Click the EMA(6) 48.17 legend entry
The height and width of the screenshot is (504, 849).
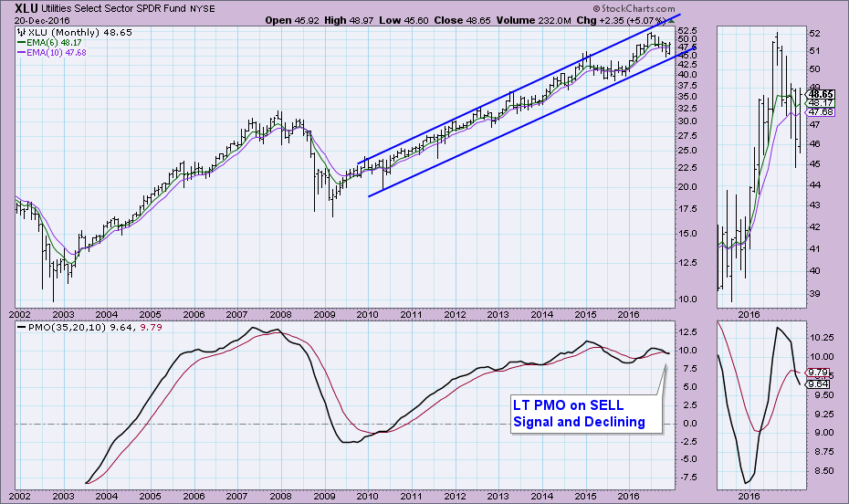click(x=54, y=43)
